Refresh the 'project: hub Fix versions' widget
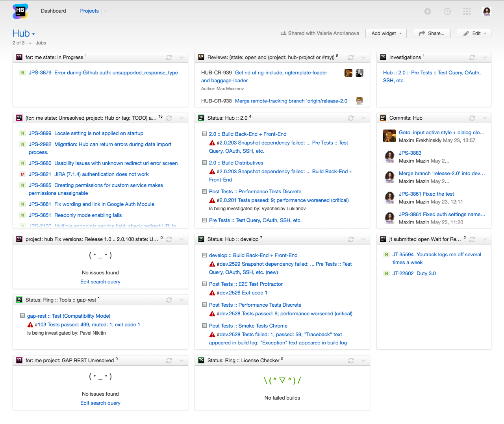Screen dimensions: 504x424 (169, 239)
